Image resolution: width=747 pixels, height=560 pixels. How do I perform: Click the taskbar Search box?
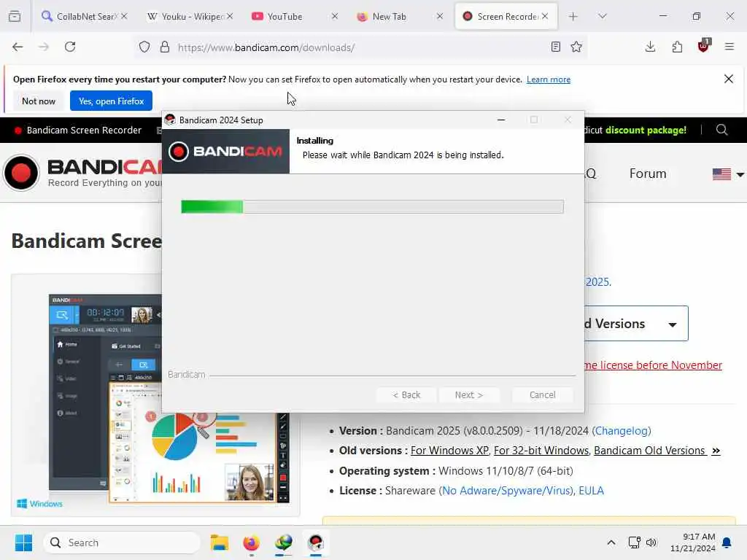122,542
